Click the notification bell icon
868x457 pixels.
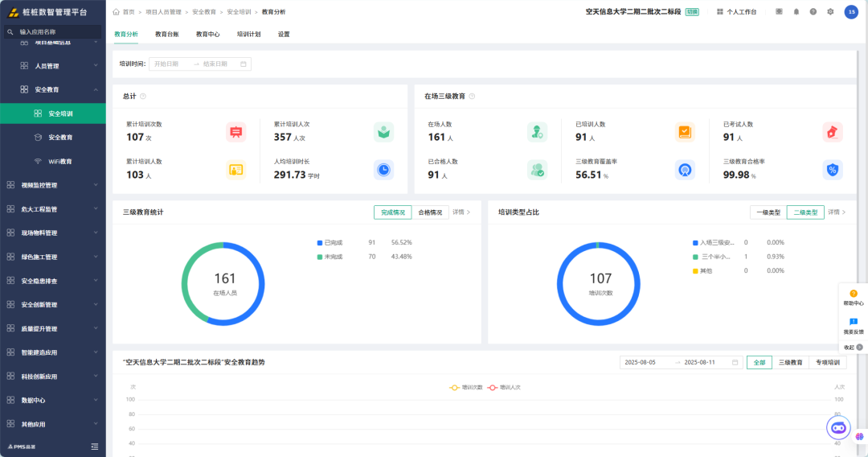[796, 11]
